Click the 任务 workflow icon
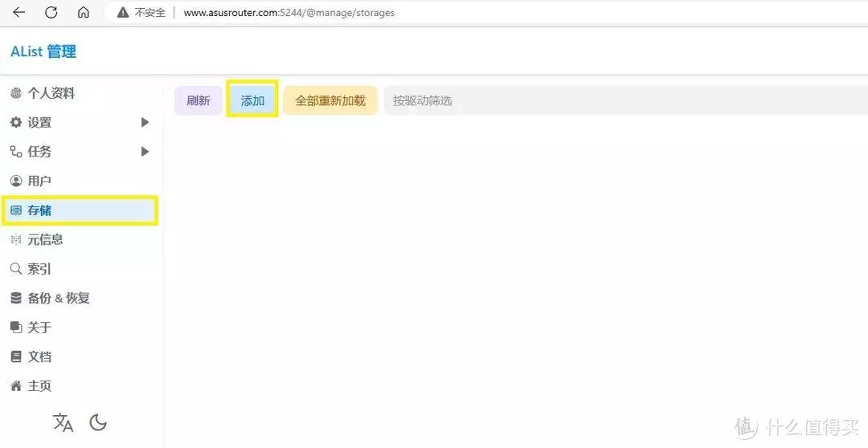 [16, 152]
